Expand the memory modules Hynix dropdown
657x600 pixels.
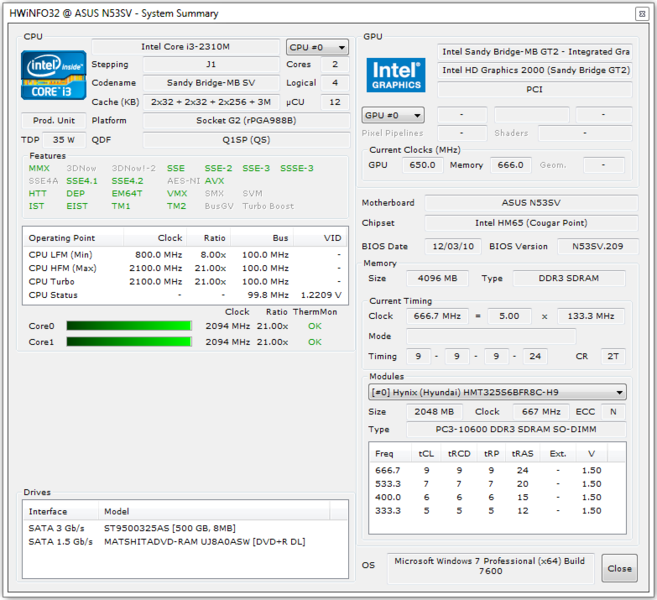497,392
